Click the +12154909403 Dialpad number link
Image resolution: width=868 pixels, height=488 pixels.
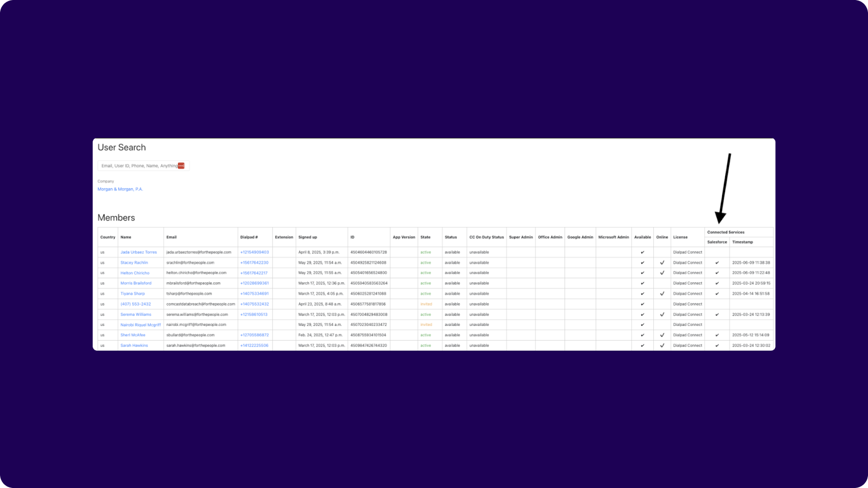tap(254, 252)
